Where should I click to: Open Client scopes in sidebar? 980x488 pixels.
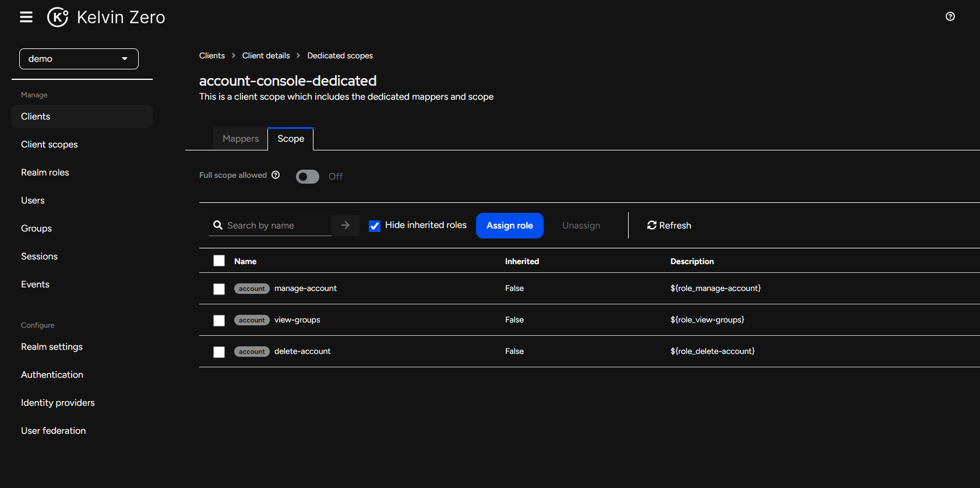click(50, 145)
